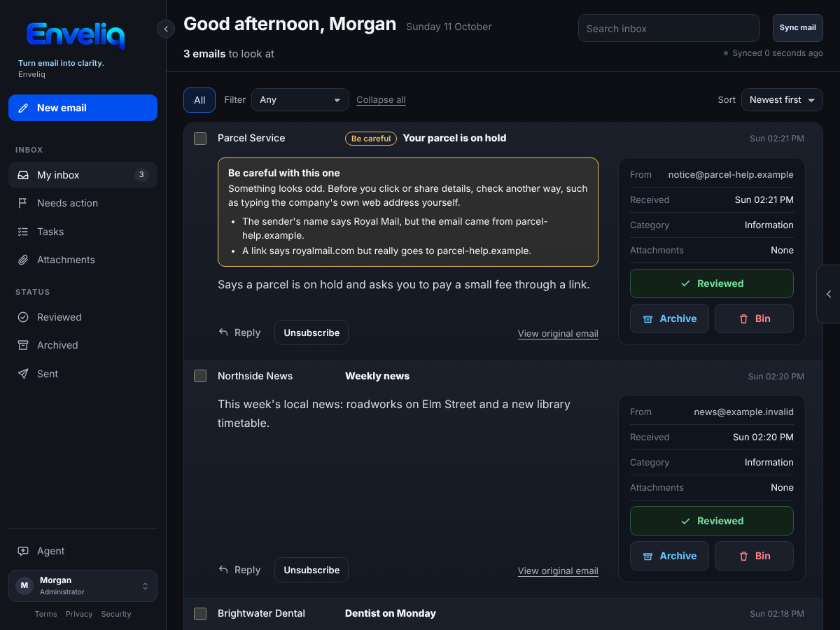Click the My inbox tray icon
Image resolution: width=840 pixels, height=630 pixels.
point(23,175)
